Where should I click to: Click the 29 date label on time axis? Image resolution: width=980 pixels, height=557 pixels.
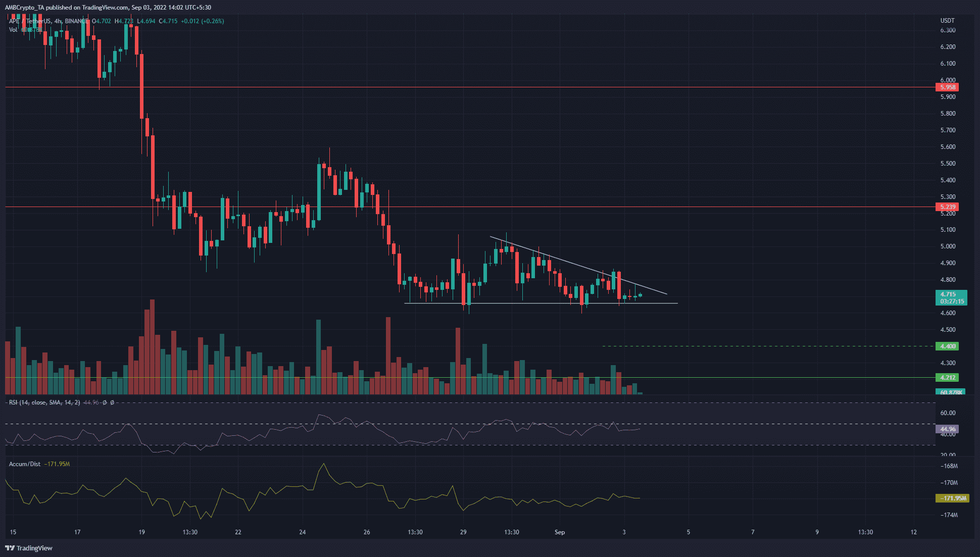coord(463,532)
